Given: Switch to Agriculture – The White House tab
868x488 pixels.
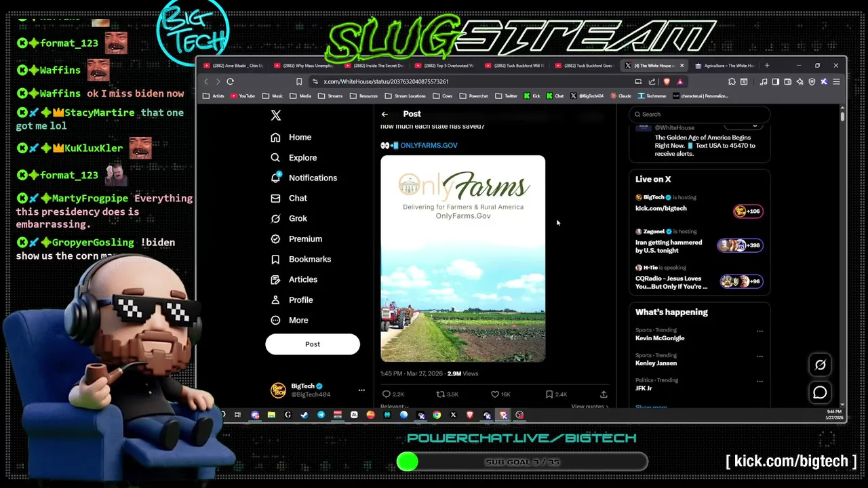Looking at the screenshot, I should coord(724,66).
